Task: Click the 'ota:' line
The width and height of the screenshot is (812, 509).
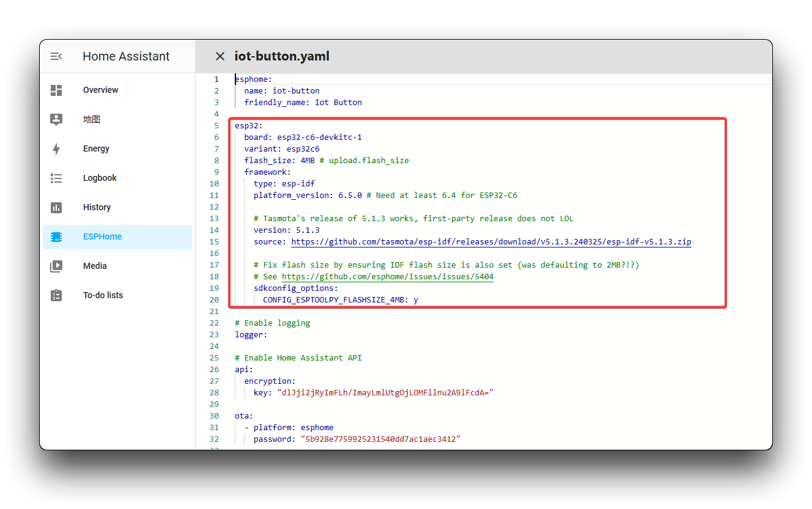Action: (x=244, y=416)
